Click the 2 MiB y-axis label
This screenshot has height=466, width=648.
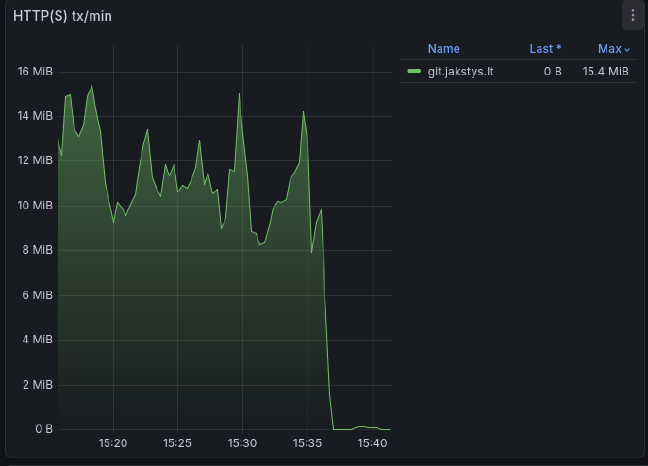tap(38, 385)
